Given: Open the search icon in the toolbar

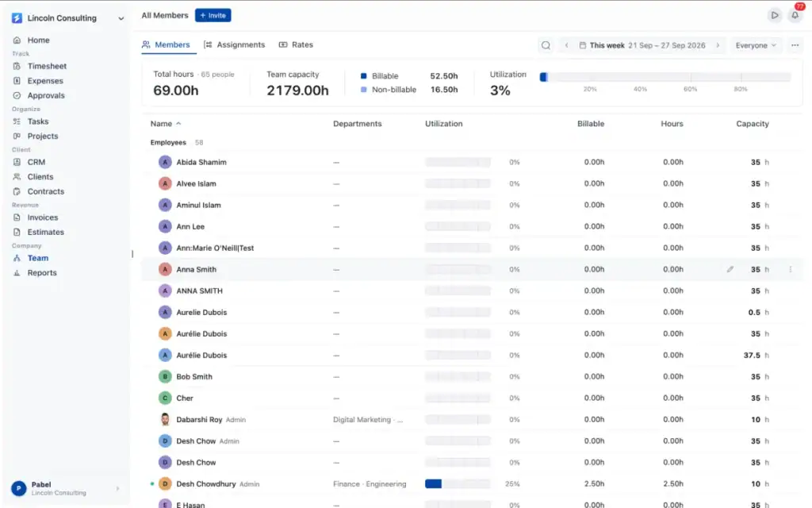Looking at the screenshot, I should (546, 45).
